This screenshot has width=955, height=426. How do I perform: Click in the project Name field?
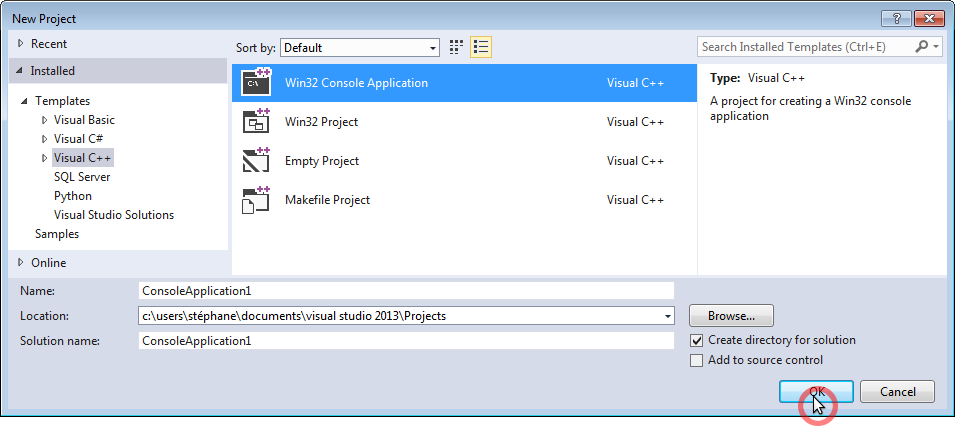(406, 290)
